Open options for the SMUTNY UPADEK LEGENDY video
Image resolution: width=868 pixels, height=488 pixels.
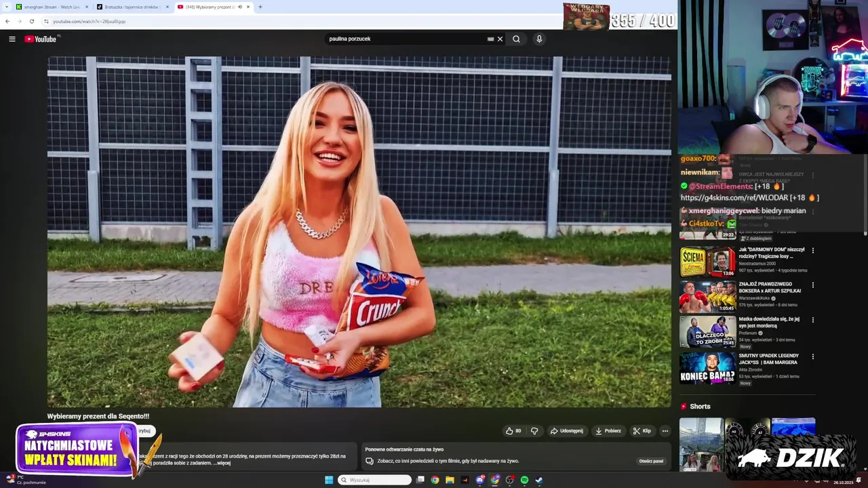tap(813, 357)
